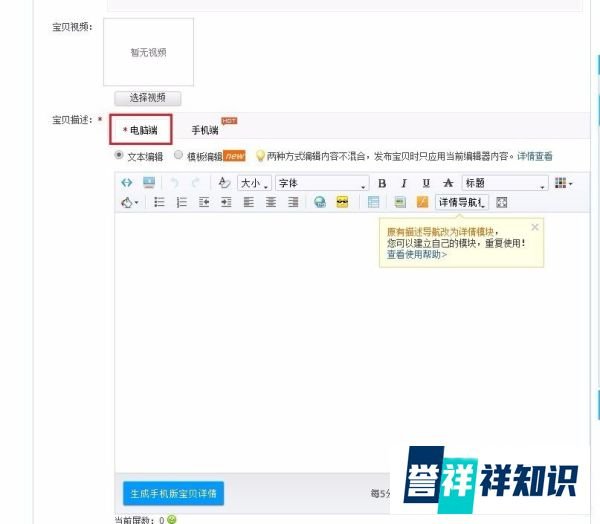Open the 详情查看 link

tap(535, 156)
